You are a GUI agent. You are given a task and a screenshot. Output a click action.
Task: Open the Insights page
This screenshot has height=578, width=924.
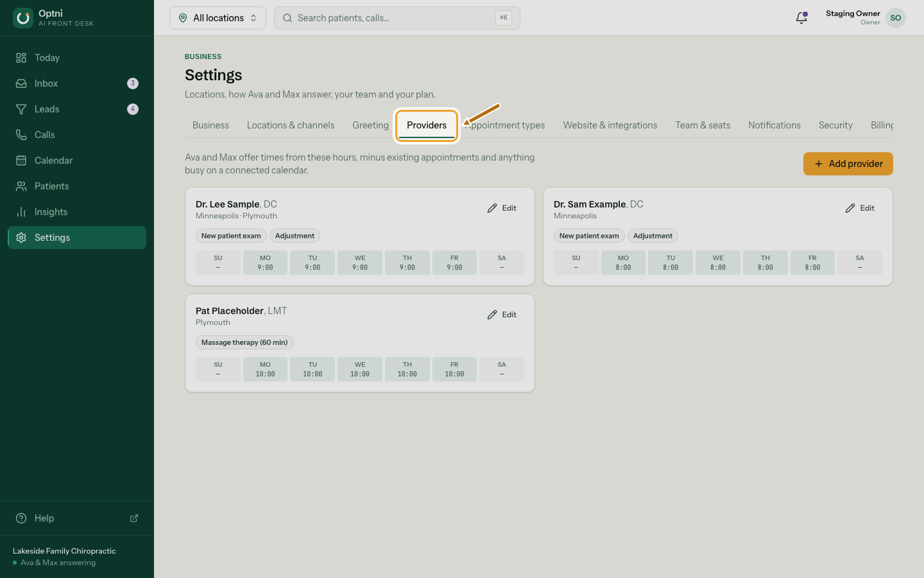(x=77, y=212)
